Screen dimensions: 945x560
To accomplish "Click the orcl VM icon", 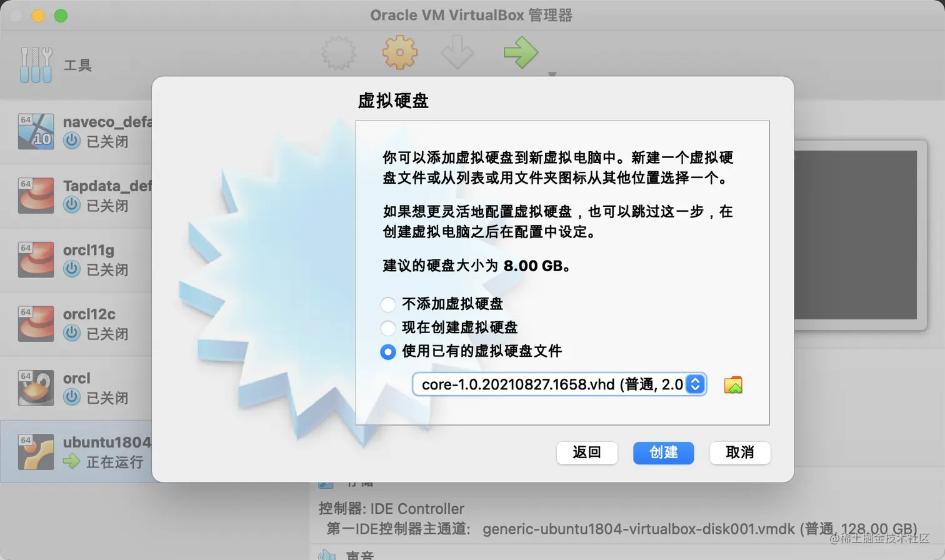I will pyautogui.click(x=36, y=387).
